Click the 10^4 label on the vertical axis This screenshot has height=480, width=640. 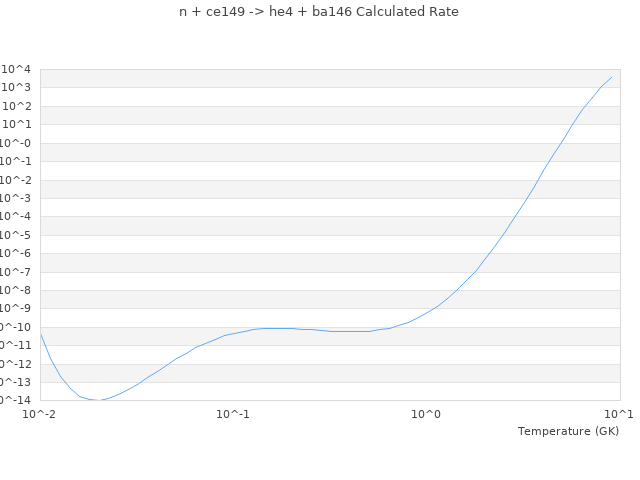pyautogui.click(x=18, y=69)
